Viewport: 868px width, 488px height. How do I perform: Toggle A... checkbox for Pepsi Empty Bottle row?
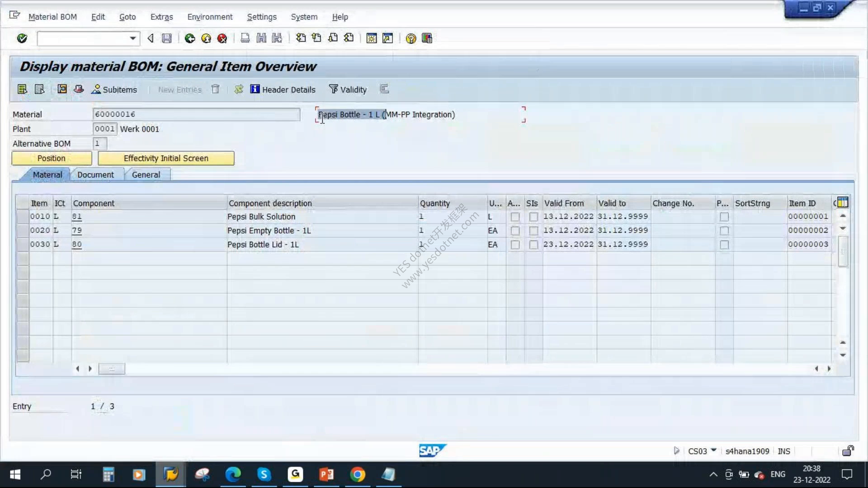pyautogui.click(x=515, y=231)
